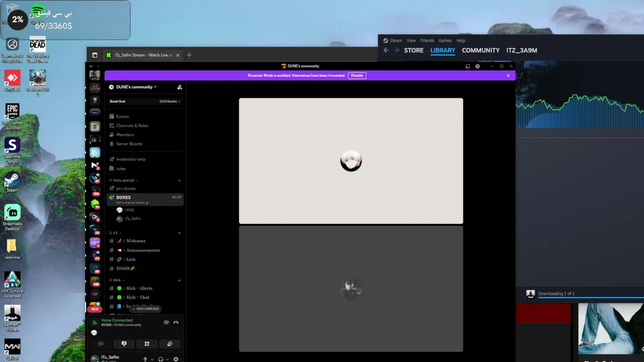Select the Announcements channel
This screenshot has width=644, height=362.
click(x=145, y=250)
